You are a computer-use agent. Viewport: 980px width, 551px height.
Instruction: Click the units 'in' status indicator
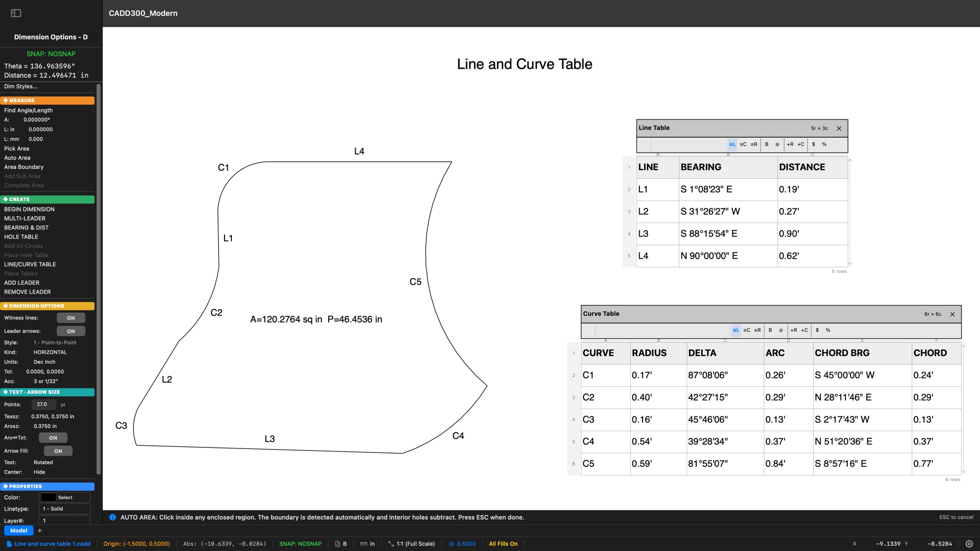point(367,544)
